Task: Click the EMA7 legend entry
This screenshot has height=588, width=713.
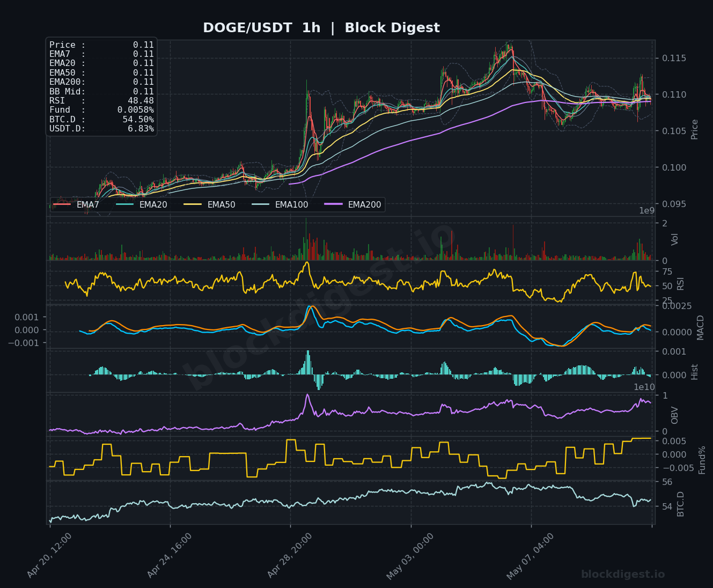Action: coord(76,204)
